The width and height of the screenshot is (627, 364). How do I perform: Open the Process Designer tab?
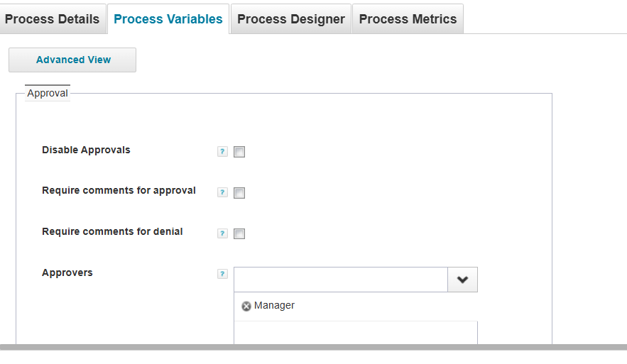tap(291, 19)
